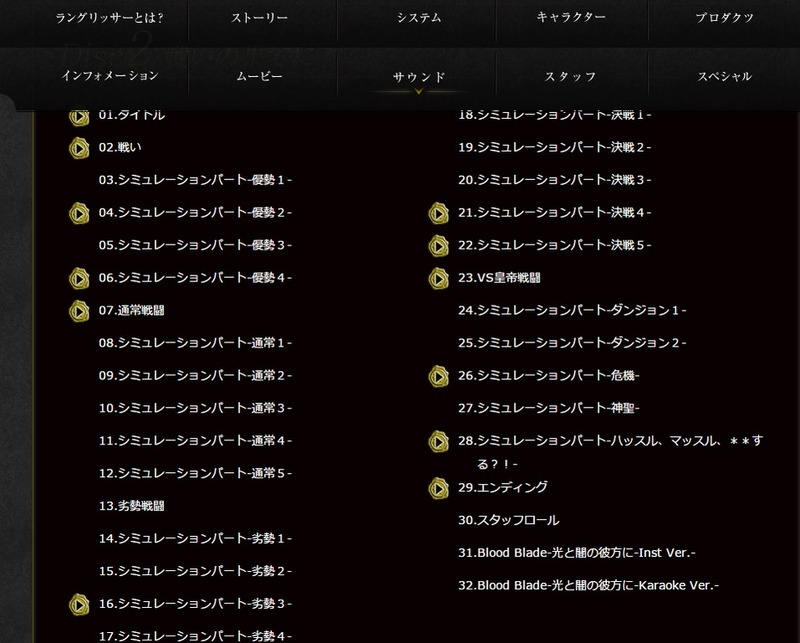
Task: Open the システム navigation item
Action: (419, 18)
